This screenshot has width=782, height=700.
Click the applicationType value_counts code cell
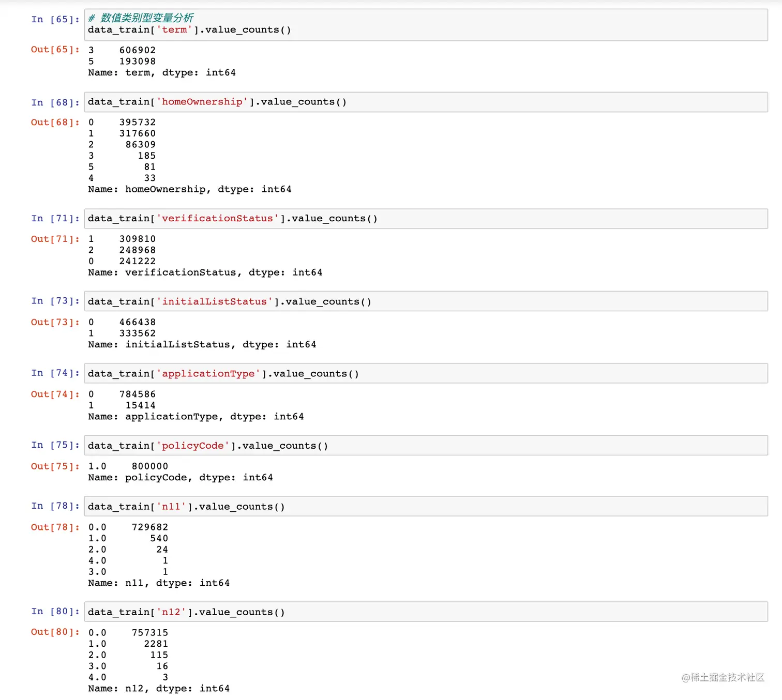(x=426, y=373)
